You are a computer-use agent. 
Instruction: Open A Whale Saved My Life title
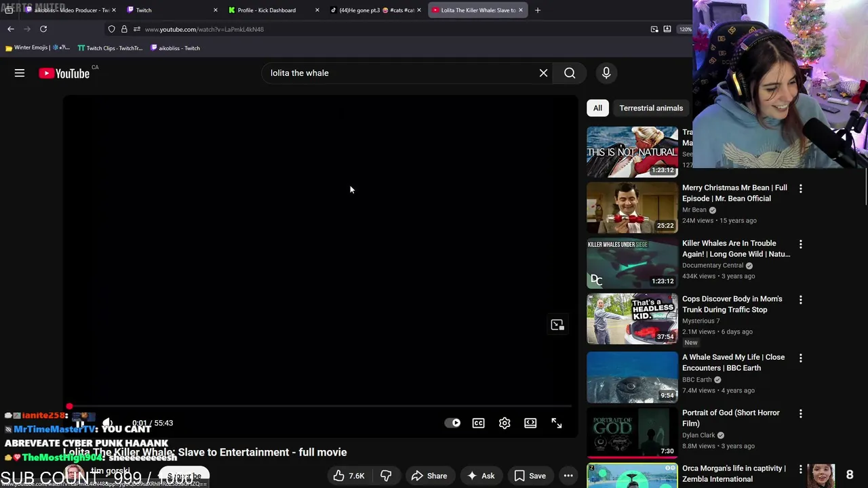coord(733,363)
